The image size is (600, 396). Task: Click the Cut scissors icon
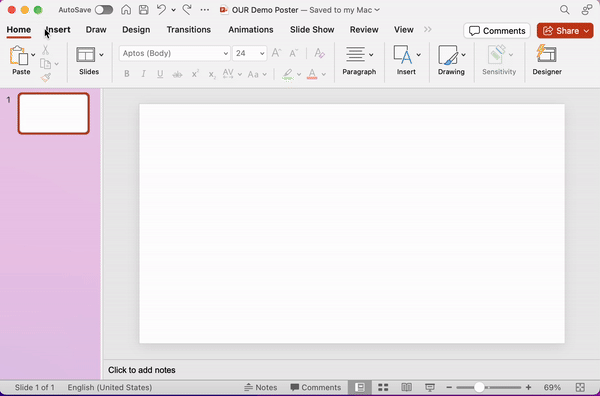click(x=46, y=50)
